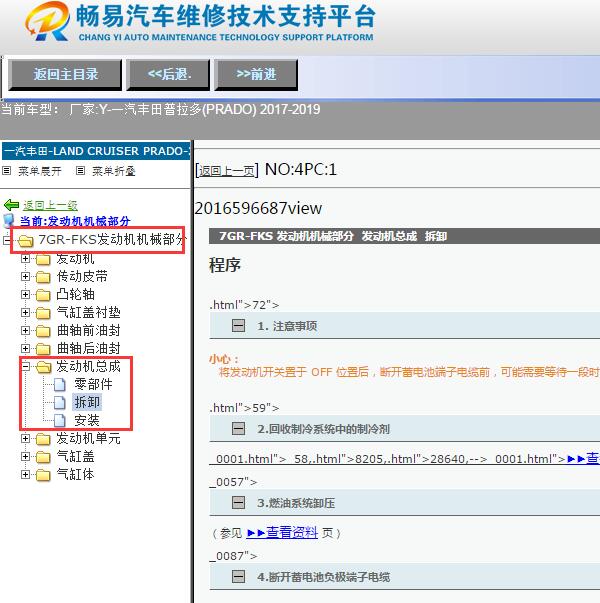Click the 程序 heading
The width and height of the screenshot is (600, 603).
pyautogui.click(x=225, y=265)
